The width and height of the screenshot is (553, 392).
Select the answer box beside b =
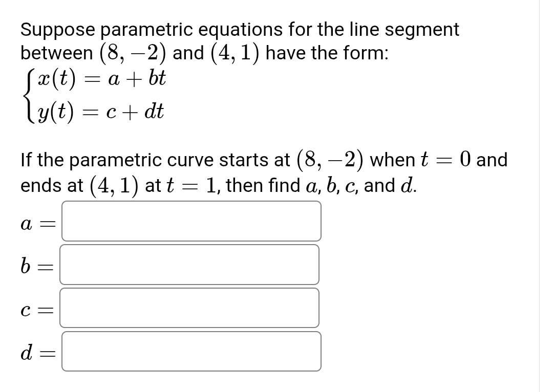click(189, 265)
